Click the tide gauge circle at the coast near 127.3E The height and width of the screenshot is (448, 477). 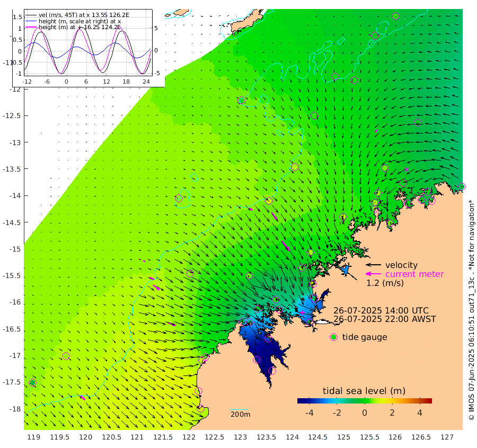coord(462,186)
